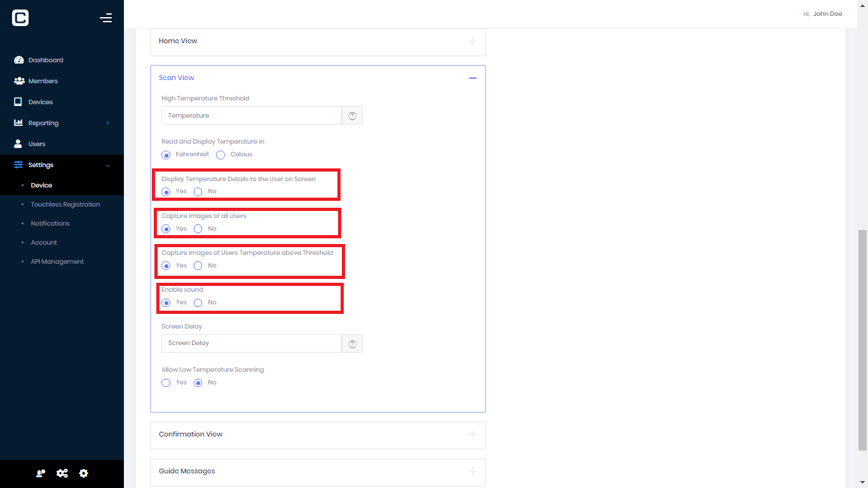This screenshot has height=488, width=868.
Task: Open the settings gear at the sidebar bottom
Action: click(83, 473)
